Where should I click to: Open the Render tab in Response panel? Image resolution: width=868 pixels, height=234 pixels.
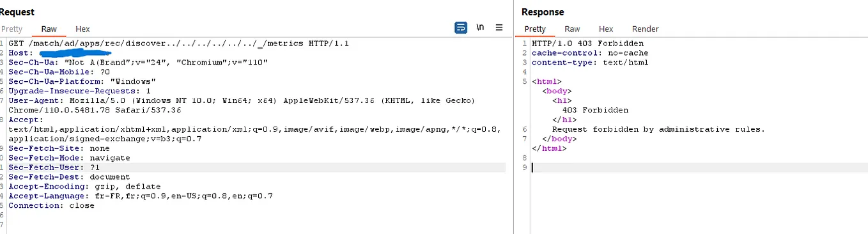(x=645, y=29)
